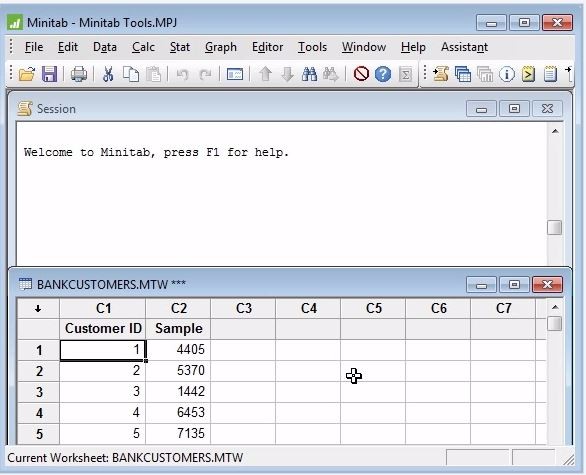586x475 pixels.
Task: Click the Cut scissors icon
Action: (108, 74)
